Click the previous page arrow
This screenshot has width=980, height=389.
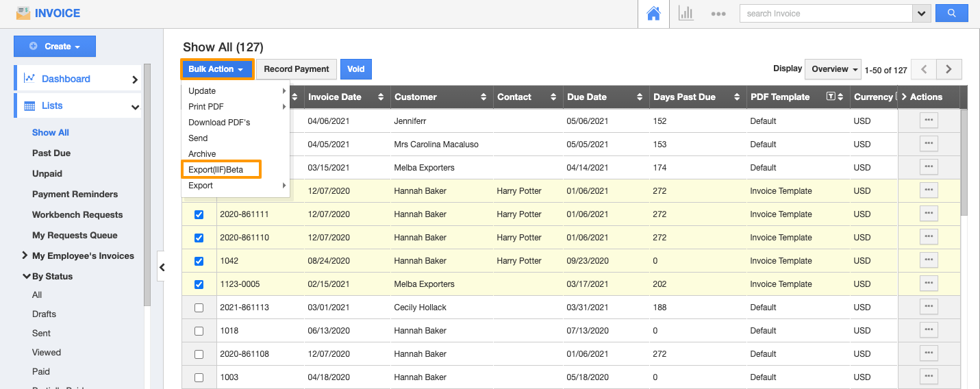[924, 69]
